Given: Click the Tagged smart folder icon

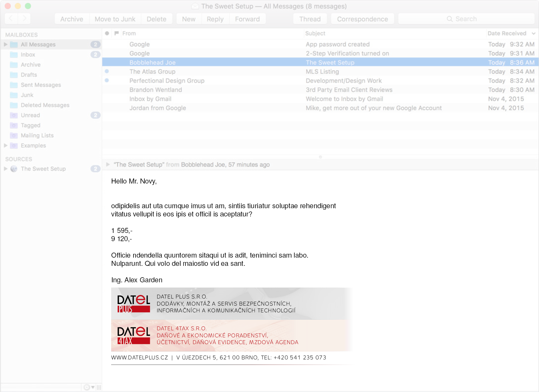Looking at the screenshot, I should pos(14,125).
